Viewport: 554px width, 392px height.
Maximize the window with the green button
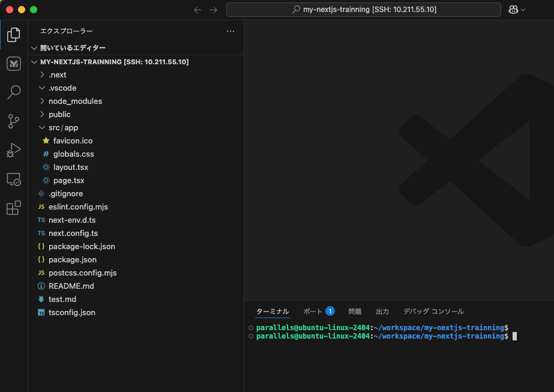point(34,10)
